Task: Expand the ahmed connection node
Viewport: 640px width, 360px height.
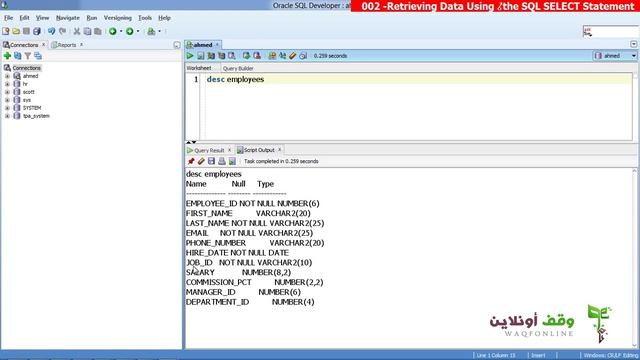Action: click(7, 76)
